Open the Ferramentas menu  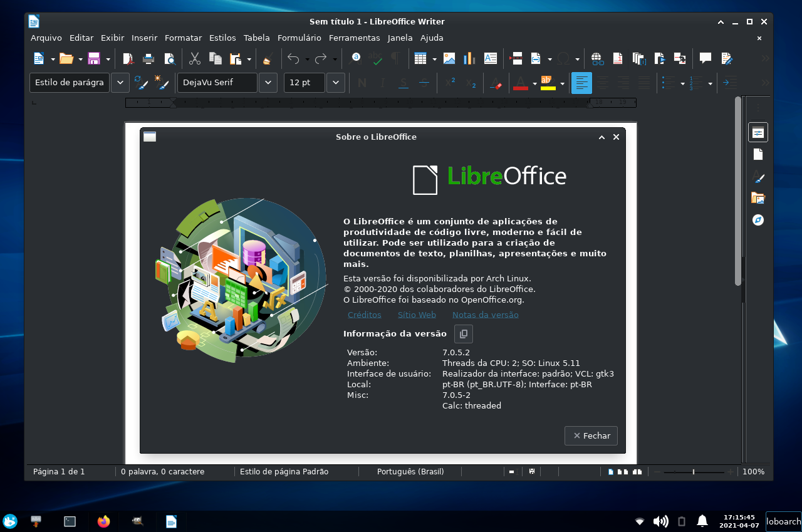tap(355, 38)
